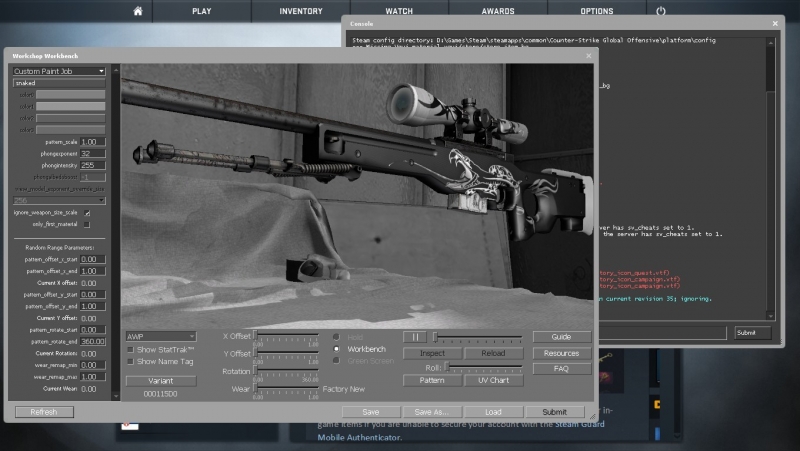Close the Workshop Workbench window

click(x=589, y=56)
